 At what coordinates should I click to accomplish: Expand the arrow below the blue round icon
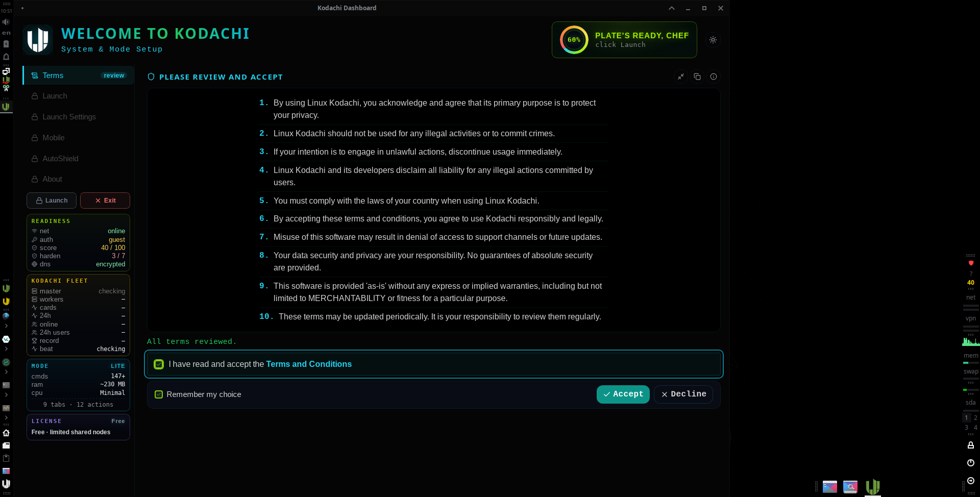pyautogui.click(x=6, y=349)
